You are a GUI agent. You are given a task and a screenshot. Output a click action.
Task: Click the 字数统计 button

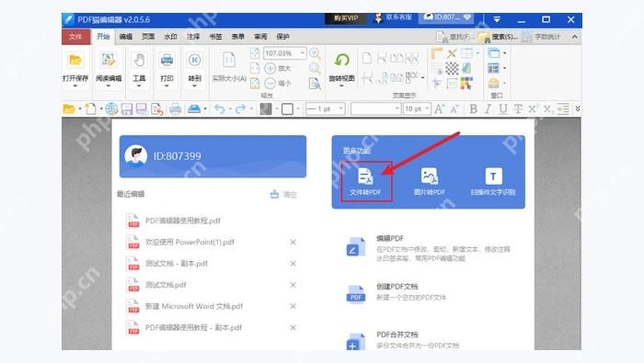click(541, 37)
